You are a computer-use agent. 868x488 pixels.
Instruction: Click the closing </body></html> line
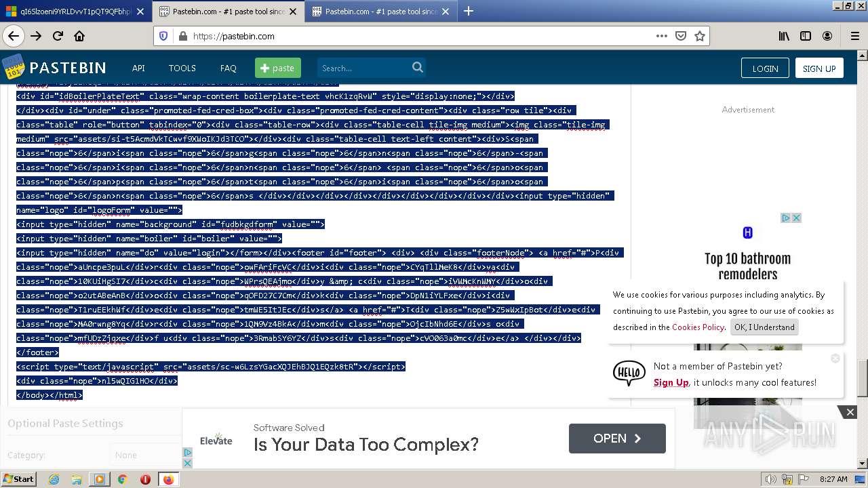tap(50, 395)
